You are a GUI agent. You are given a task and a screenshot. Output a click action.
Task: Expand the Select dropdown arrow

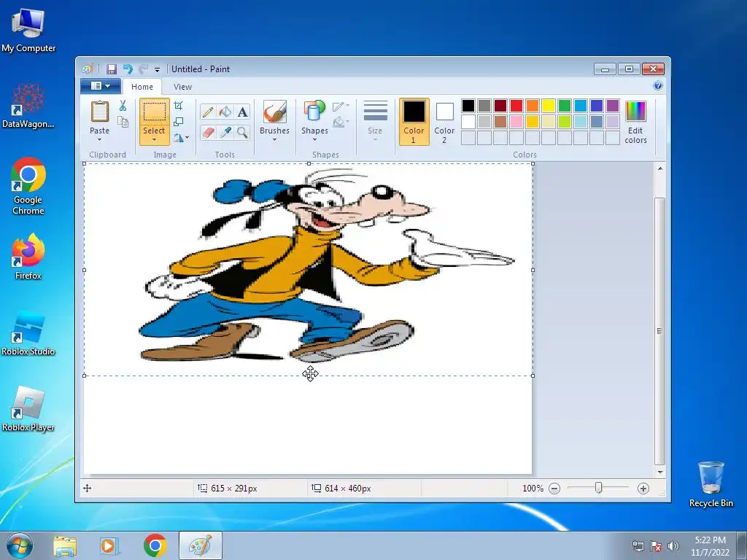click(x=155, y=140)
